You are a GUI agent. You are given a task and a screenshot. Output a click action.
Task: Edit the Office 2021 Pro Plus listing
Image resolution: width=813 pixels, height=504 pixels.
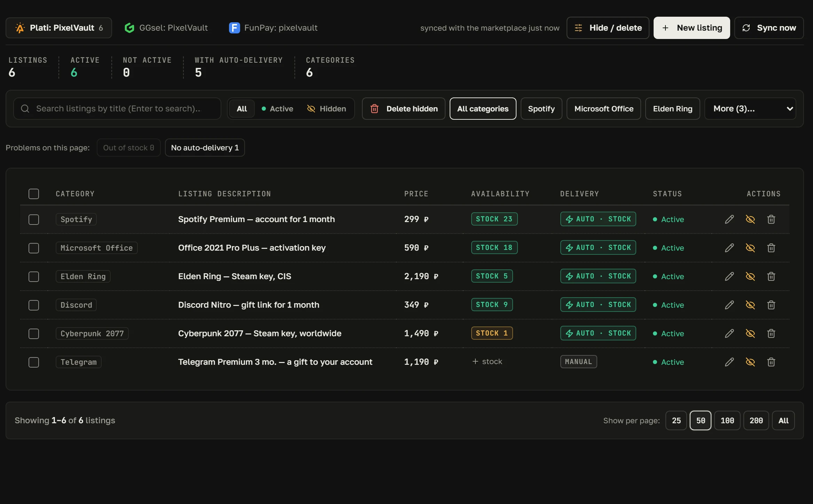coord(729,248)
